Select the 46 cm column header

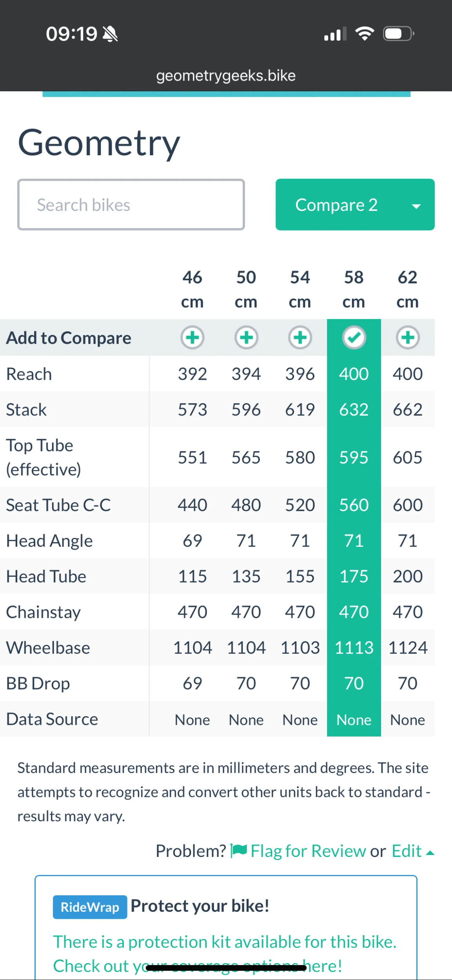click(192, 289)
